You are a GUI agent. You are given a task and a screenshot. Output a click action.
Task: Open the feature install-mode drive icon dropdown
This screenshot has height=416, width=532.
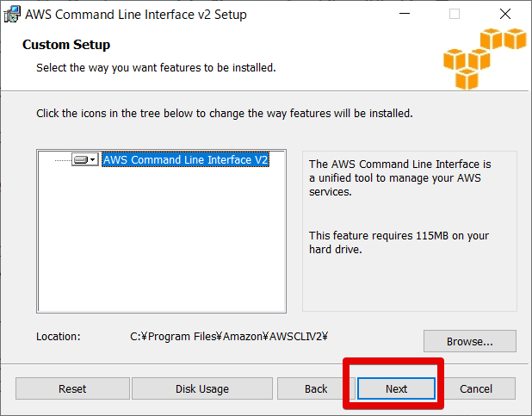(x=84, y=160)
